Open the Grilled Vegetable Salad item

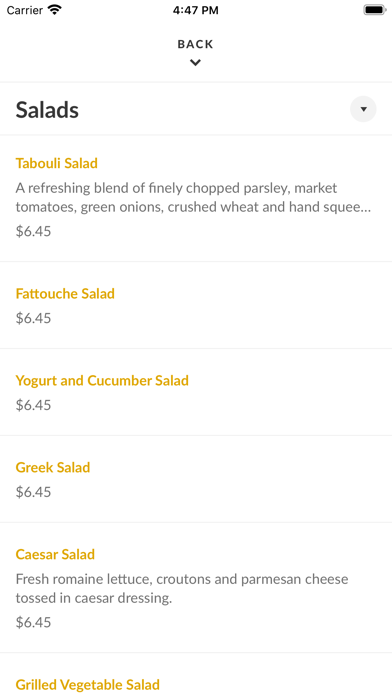(87, 684)
